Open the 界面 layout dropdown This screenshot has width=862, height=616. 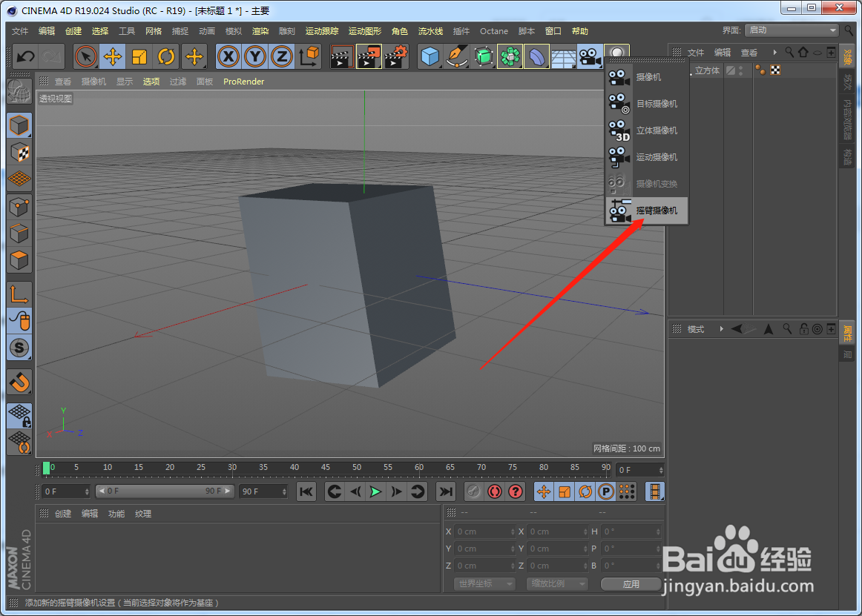[792, 30]
